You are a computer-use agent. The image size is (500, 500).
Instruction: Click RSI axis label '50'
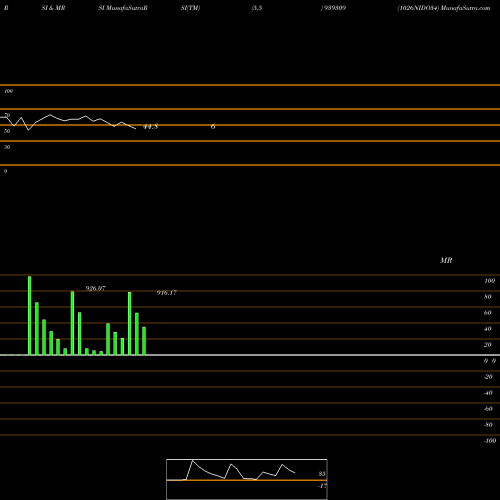[x=7, y=131]
